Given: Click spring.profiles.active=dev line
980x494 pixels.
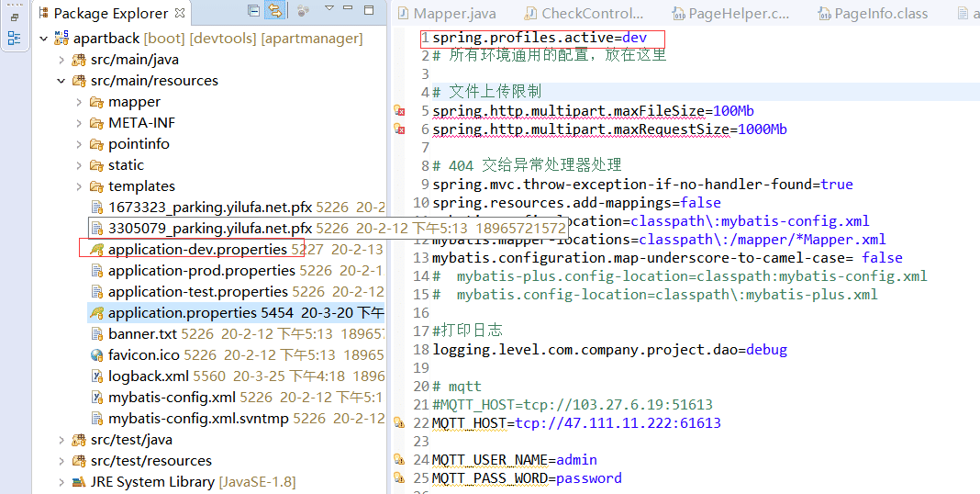Looking at the screenshot, I should click(x=540, y=38).
